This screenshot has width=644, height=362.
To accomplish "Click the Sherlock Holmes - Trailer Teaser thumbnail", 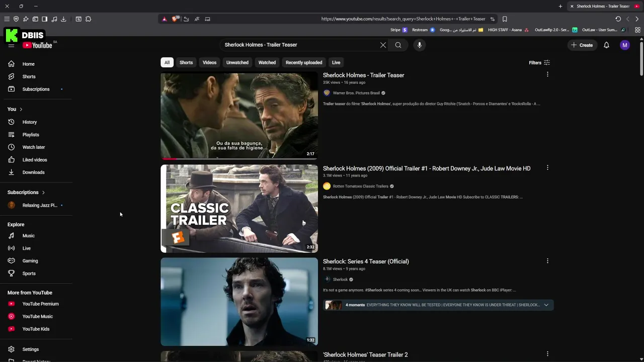I will tap(239, 116).
